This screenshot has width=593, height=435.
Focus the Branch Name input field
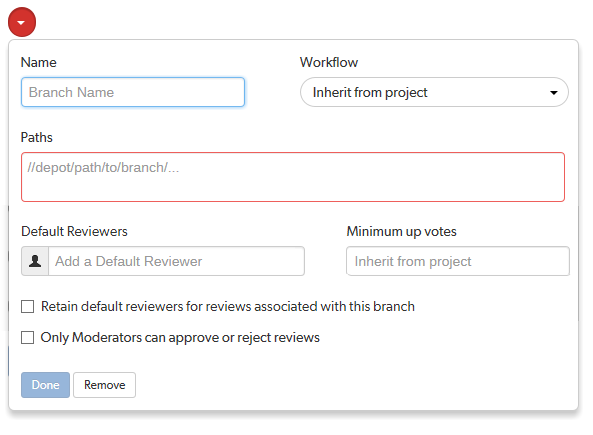pyautogui.click(x=133, y=92)
